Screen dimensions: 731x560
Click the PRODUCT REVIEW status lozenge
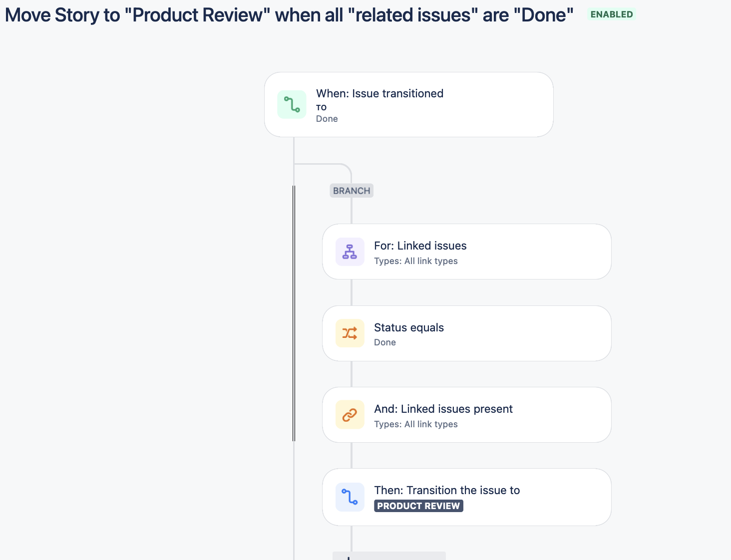[x=418, y=506]
